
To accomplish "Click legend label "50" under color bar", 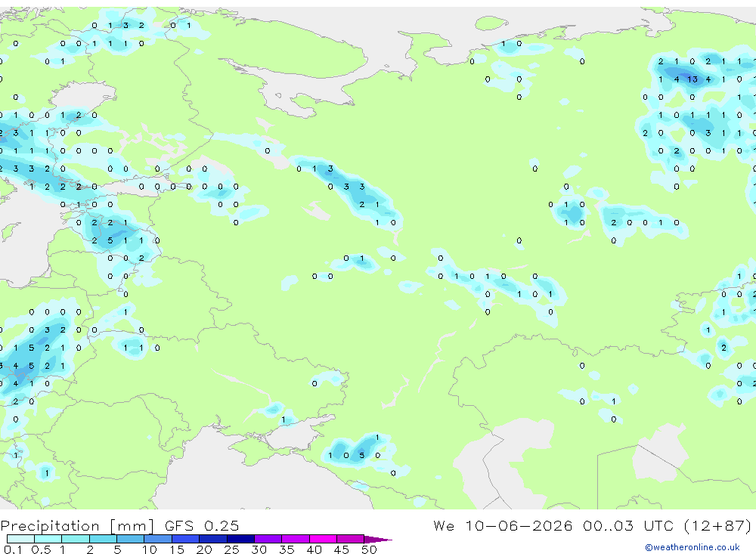I will click(369, 549).
